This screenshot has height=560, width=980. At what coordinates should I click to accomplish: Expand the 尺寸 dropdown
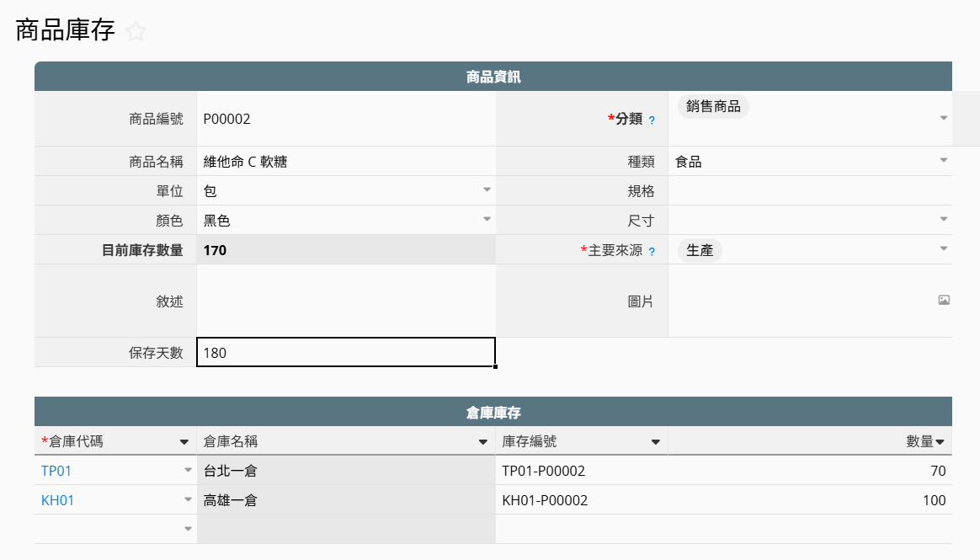tap(944, 219)
